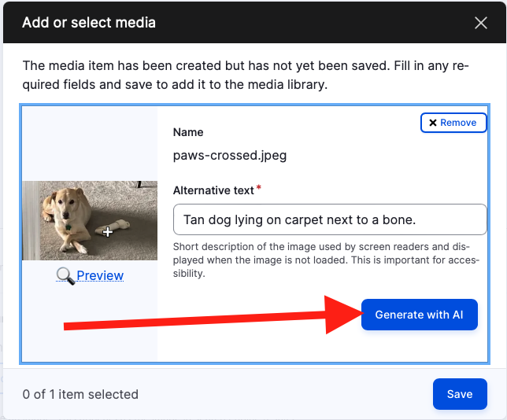
Task: Click the X icon inside the Remove button
Action: click(x=433, y=123)
